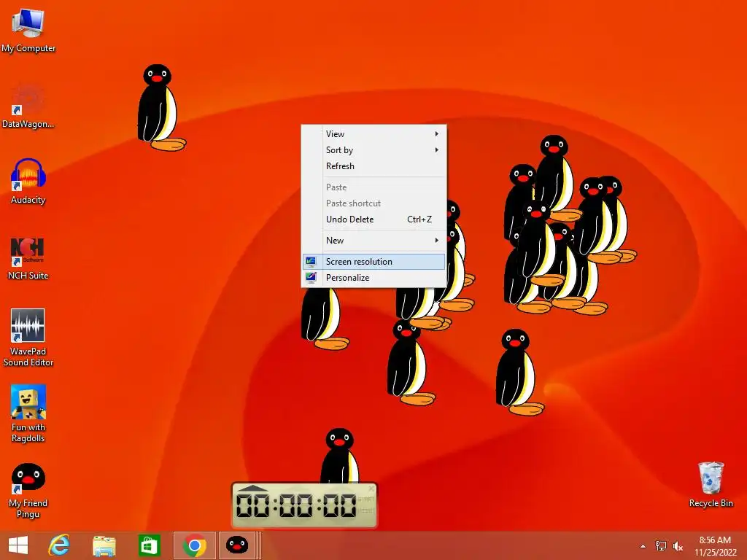Click the lone penguin near the DataWagon icon
The height and width of the screenshot is (560, 747).
coord(160,108)
